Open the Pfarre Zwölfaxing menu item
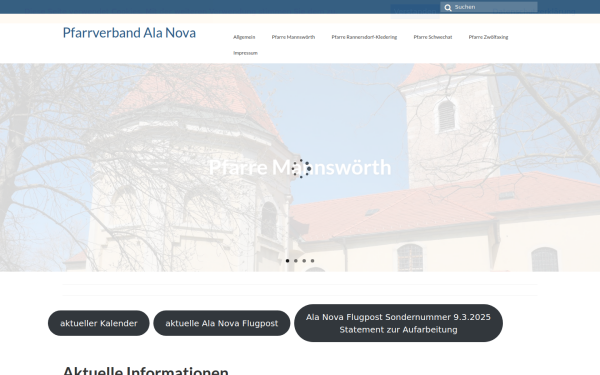 tap(488, 37)
